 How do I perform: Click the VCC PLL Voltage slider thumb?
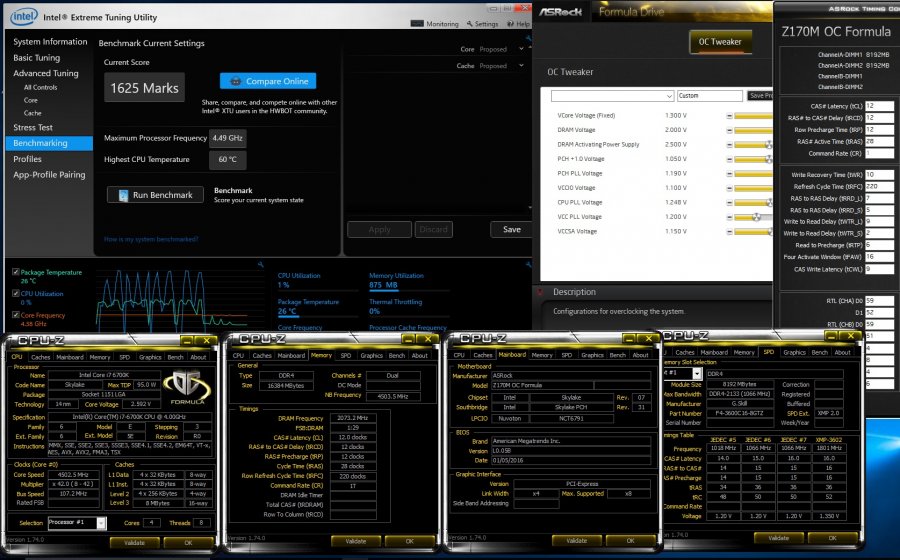[757, 217]
